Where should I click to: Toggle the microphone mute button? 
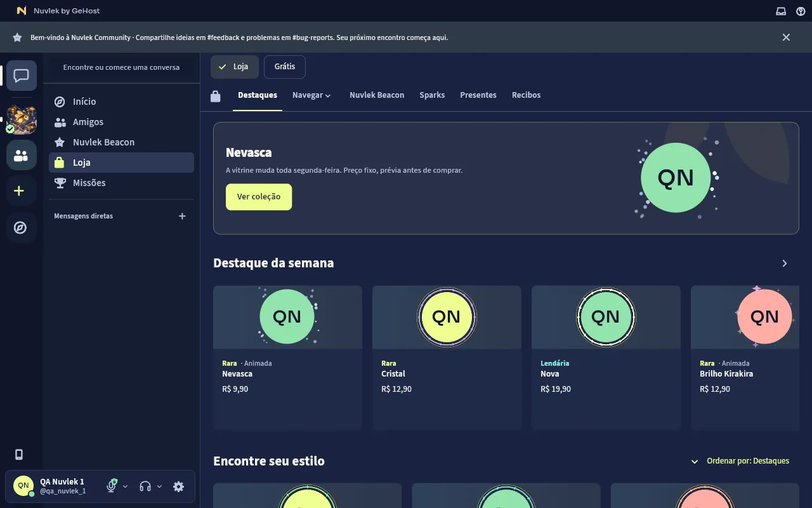[x=112, y=486]
